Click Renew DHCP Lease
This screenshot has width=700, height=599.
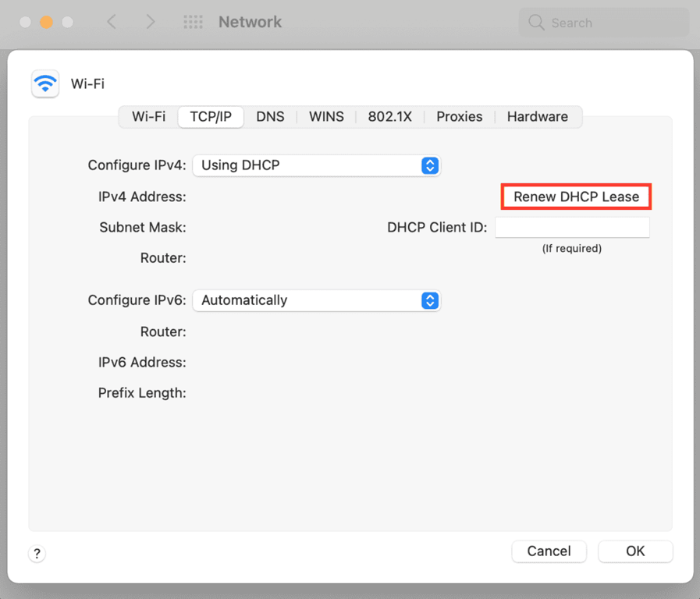point(576,197)
